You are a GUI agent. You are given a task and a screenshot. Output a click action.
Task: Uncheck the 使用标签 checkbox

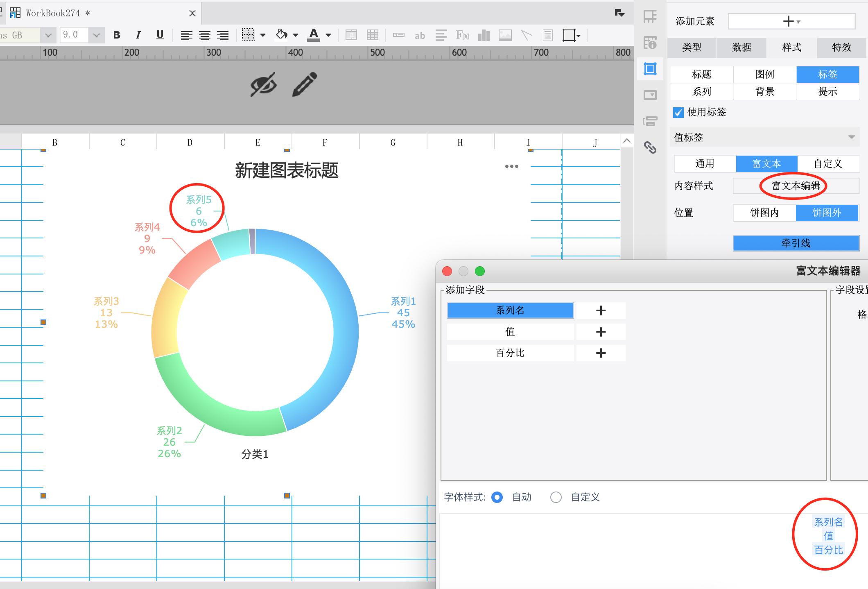tap(678, 112)
